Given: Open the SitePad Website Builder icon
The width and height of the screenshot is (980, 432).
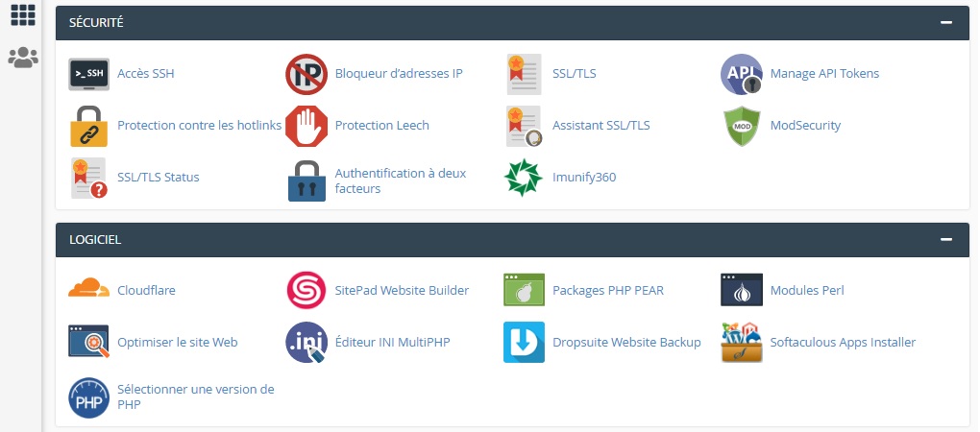Looking at the screenshot, I should pos(306,290).
